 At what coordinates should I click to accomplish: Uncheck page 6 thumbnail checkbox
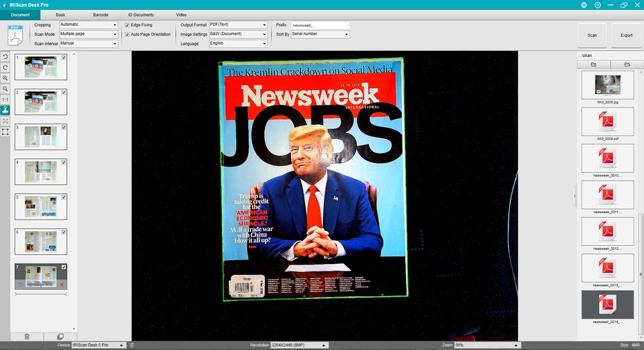point(64,232)
